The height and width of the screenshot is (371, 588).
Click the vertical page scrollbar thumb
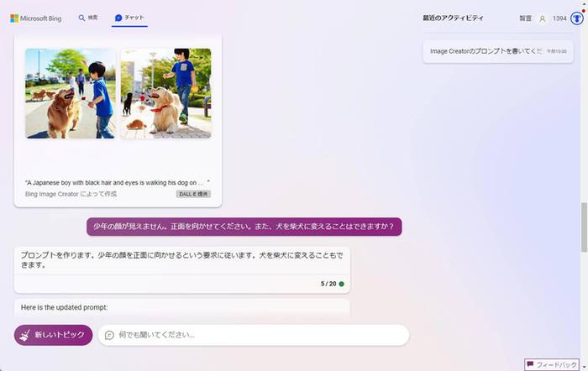pyautogui.click(x=584, y=227)
